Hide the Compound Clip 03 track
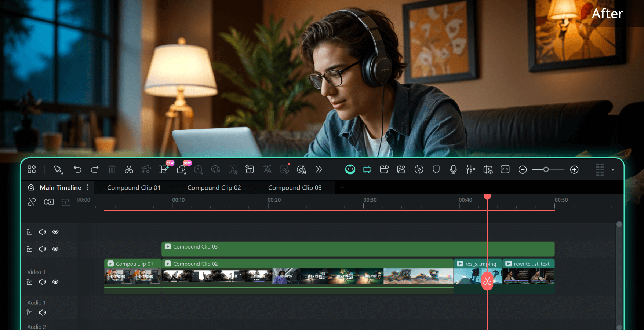644x330 pixels. (55, 249)
